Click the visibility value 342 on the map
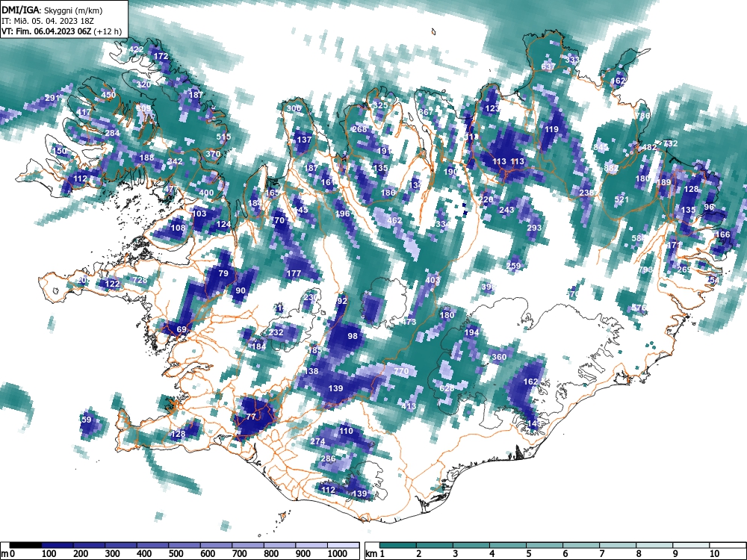The height and width of the screenshot is (560, 747). pyautogui.click(x=175, y=161)
